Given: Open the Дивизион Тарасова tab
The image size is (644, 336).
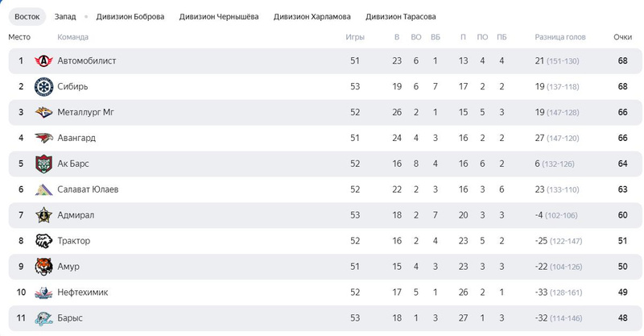Looking at the screenshot, I should coord(401,16).
